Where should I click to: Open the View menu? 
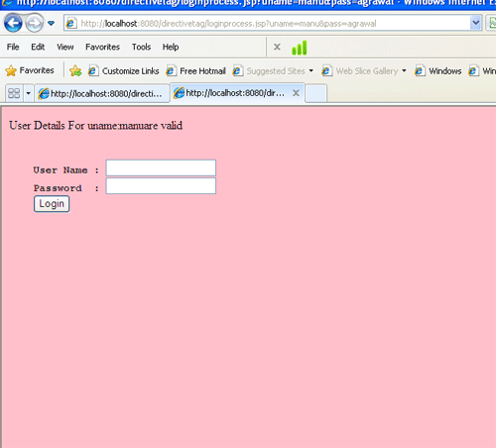65,47
